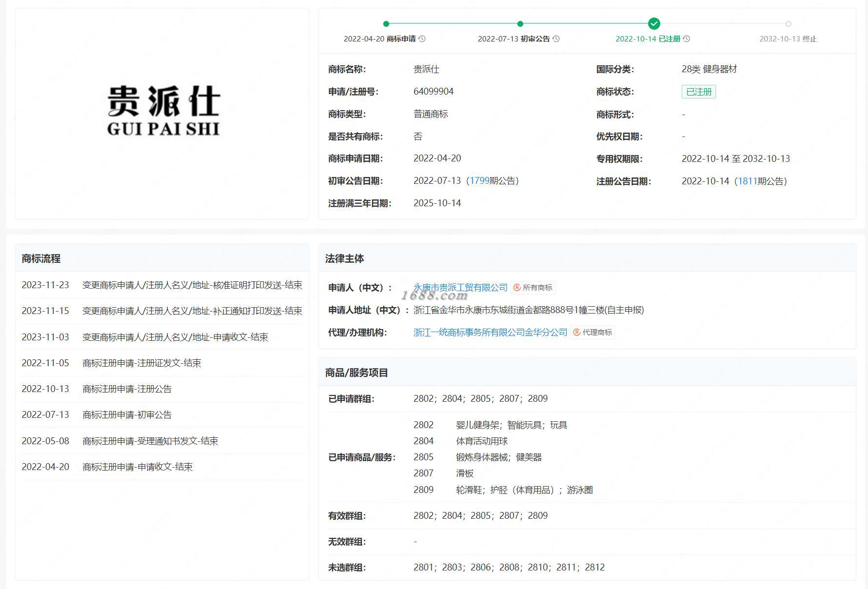This screenshot has width=868, height=589.
Task: Click the 2032-10-13 终止 timeline label
Action: (x=788, y=39)
